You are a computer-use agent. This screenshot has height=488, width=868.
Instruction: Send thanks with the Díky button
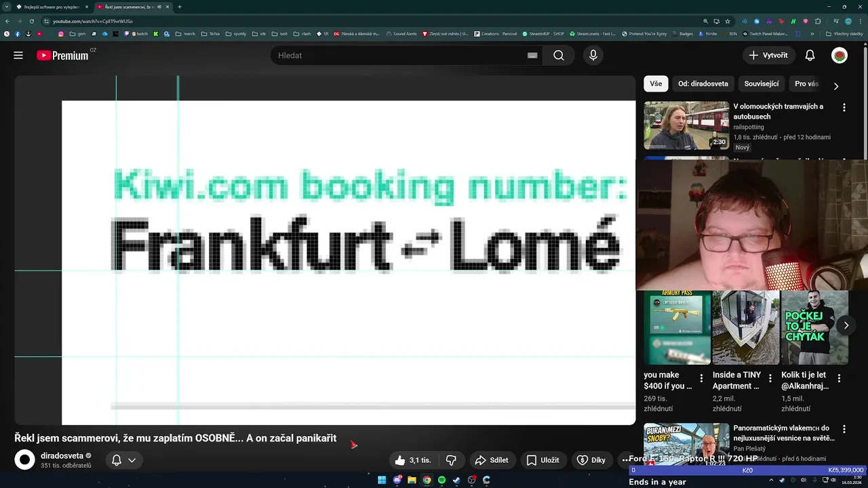coord(591,460)
